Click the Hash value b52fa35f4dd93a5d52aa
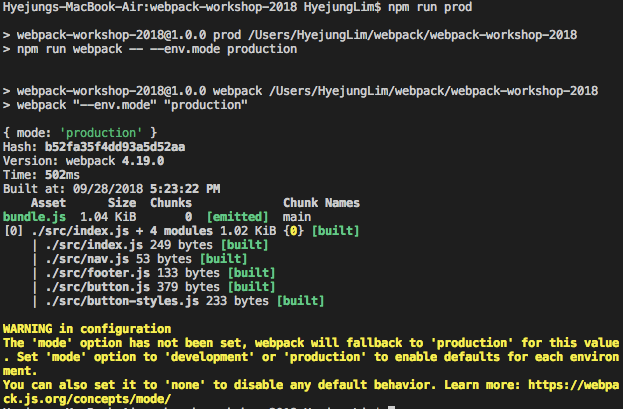Screen dimensions: 623x409 point(115,147)
